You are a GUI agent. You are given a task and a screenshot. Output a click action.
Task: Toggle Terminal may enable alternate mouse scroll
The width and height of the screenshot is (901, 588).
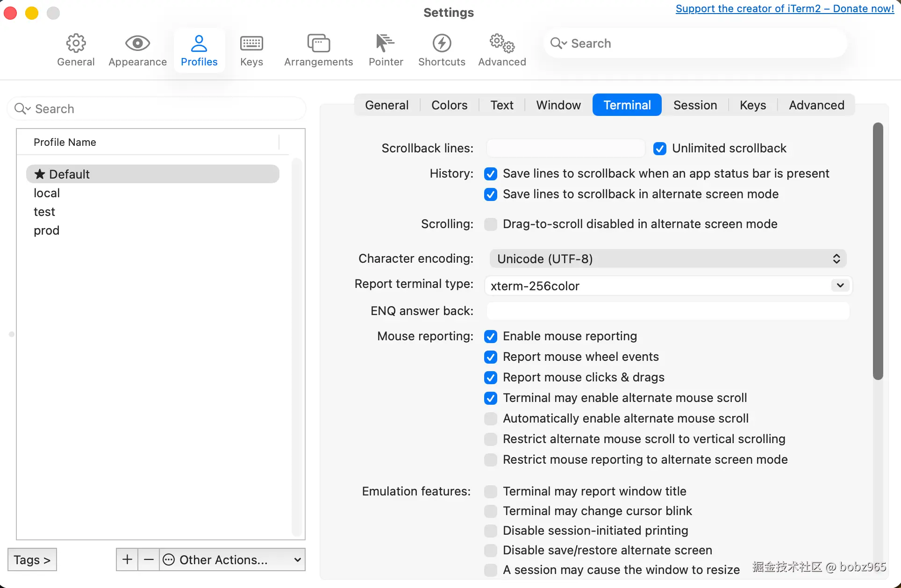point(491,398)
